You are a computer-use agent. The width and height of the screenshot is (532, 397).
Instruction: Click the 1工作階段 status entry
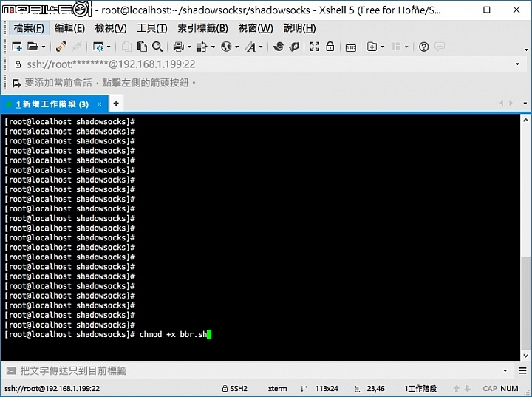(x=420, y=389)
